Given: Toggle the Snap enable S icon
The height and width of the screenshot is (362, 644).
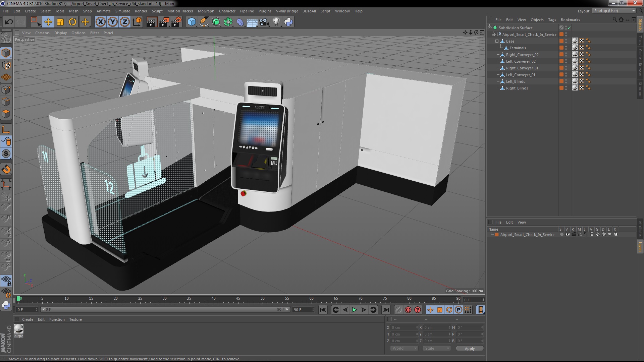Looking at the screenshot, I should tap(6, 154).
